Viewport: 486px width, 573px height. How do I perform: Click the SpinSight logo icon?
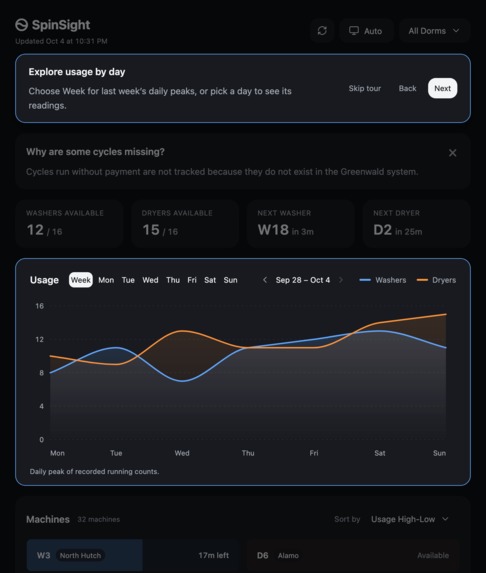coord(22,25)
